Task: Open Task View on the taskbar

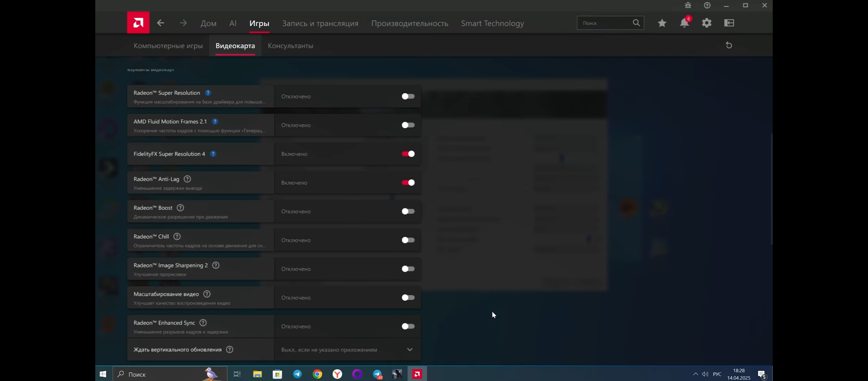Action: (237, 374)
